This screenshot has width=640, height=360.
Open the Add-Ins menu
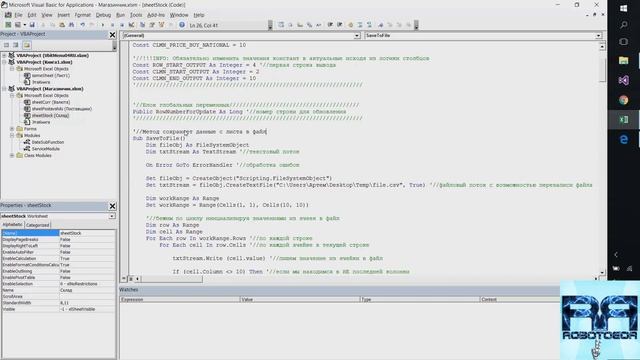(x=156, y=15)
